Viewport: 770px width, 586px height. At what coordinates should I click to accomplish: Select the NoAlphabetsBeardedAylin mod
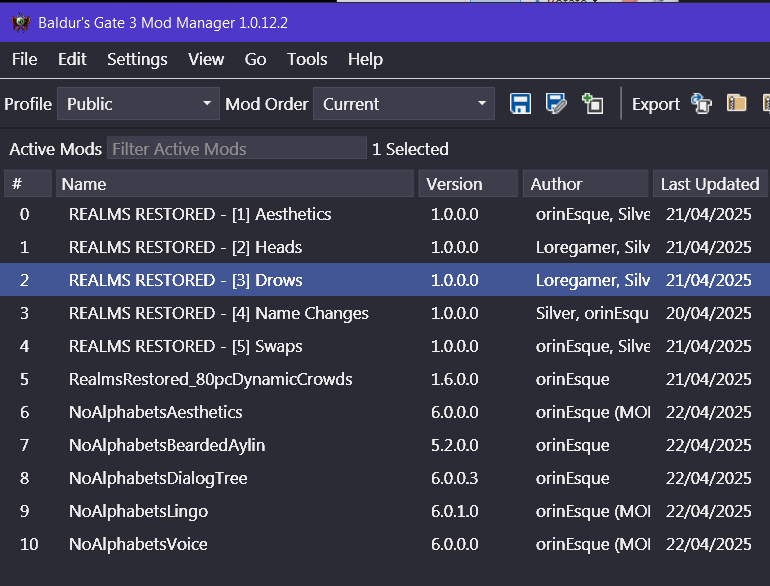(x=385, y=445)
